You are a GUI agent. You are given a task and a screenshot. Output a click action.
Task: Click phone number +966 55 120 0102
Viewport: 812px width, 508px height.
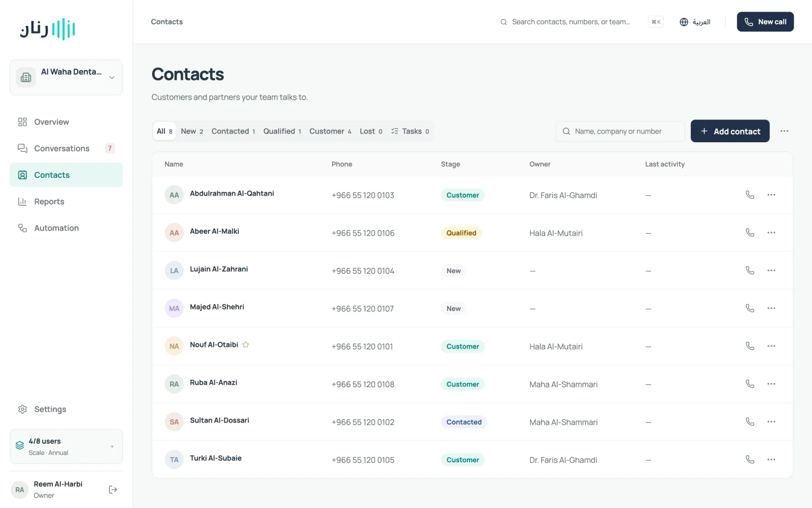click(363, 422)
